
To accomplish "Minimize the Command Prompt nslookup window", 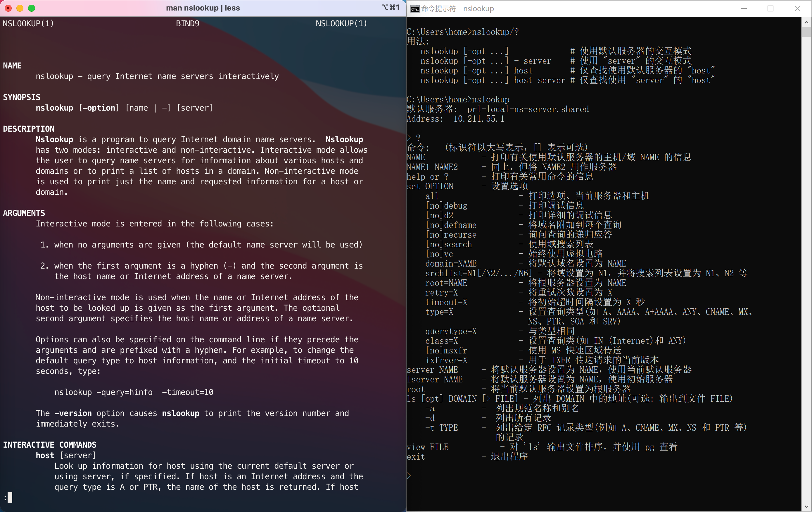I will [x=744, y=8].
